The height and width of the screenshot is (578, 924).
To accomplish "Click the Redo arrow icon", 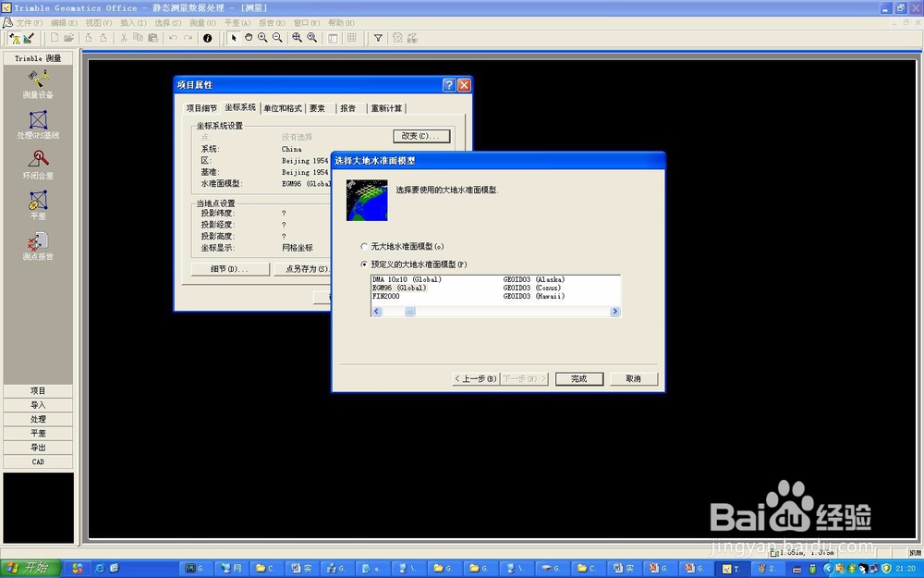I will [188, 38].
